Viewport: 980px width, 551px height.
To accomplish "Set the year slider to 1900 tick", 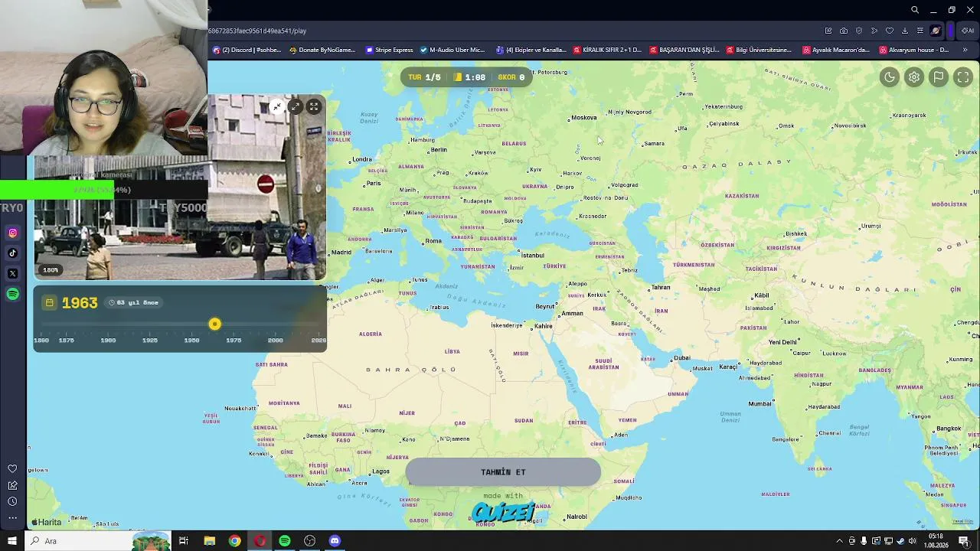I will coord(108,340).
